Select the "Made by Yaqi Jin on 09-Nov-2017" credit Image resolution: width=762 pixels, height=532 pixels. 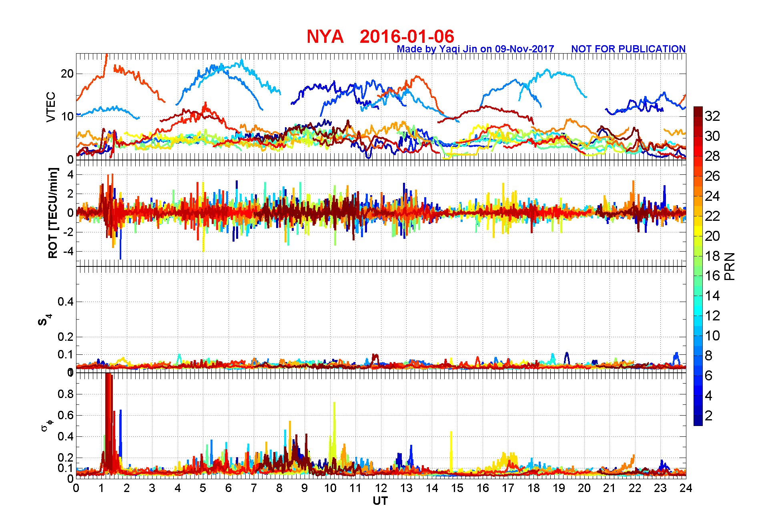(475, 49)
